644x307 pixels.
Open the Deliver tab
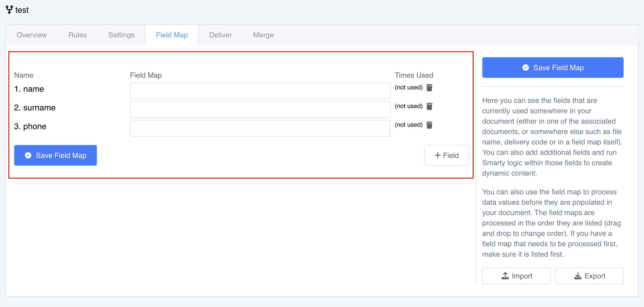coord(220,35)
